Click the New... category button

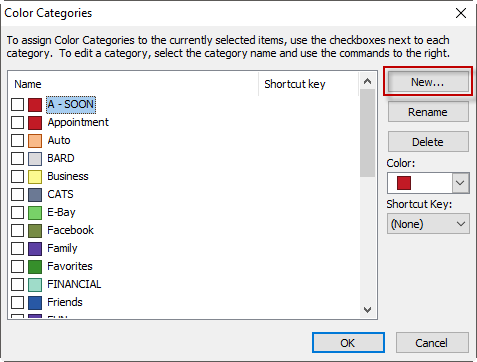pos(428,82)
